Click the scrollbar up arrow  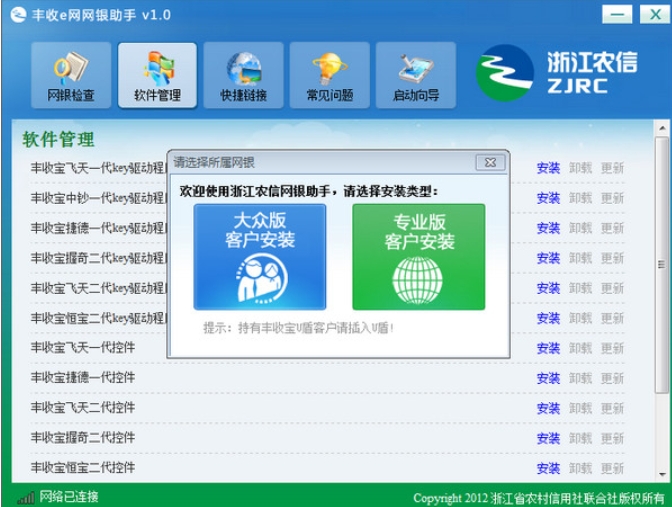point(662,128)
